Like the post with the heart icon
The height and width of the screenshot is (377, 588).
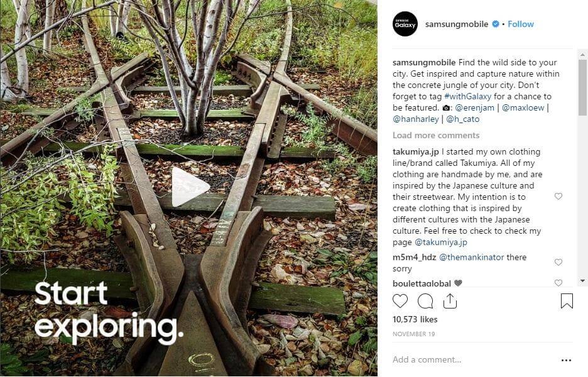400,301
